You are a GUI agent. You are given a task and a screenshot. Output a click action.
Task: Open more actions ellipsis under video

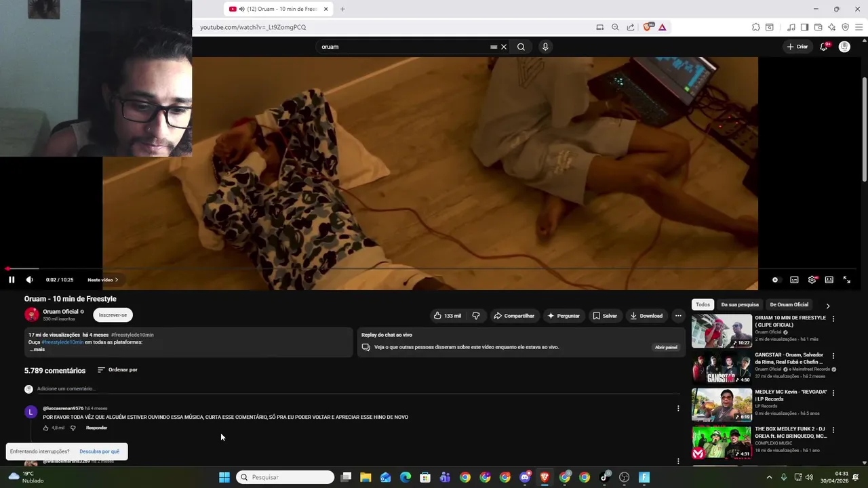pyautogui.click(x=678, y=316)
